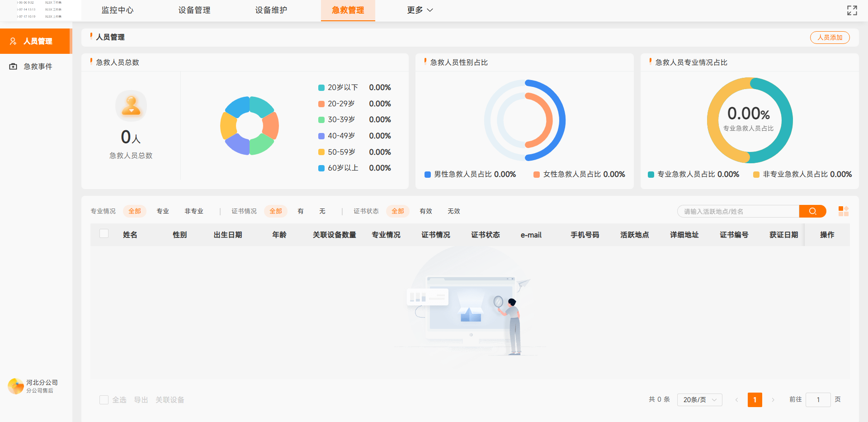Click the 人员管理 sidebar person icon
The height and width of the screenshot is (422, 868).
click(x=13, y=41)
